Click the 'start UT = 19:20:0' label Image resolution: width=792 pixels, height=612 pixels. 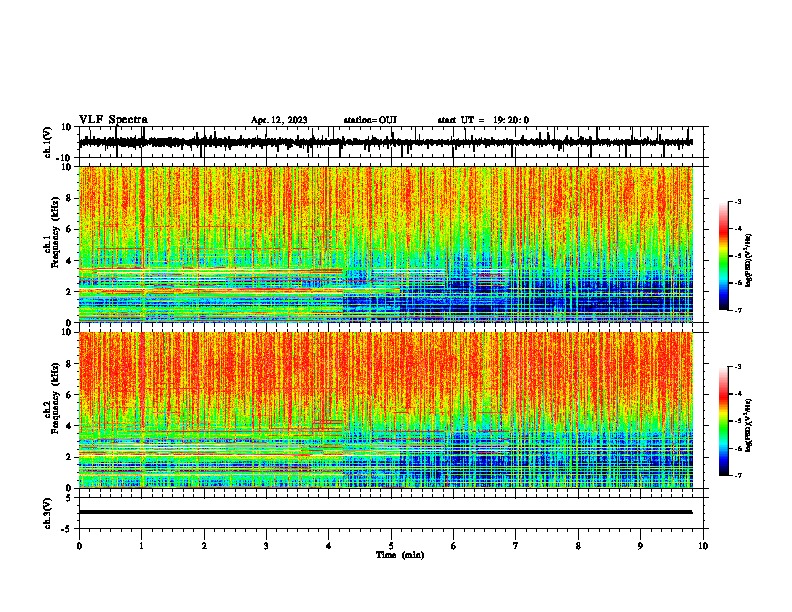pyautogui.click(x=483, y=120)
